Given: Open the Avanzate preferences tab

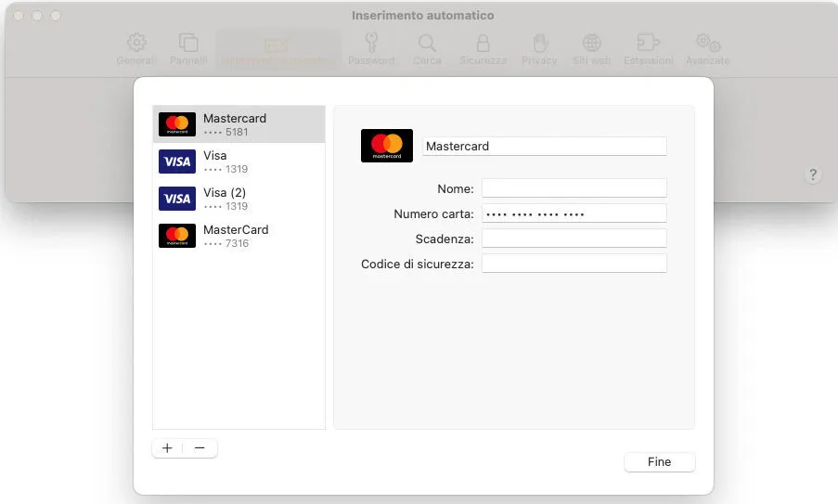Looking at the screenshot, I should tap(707, 49).
